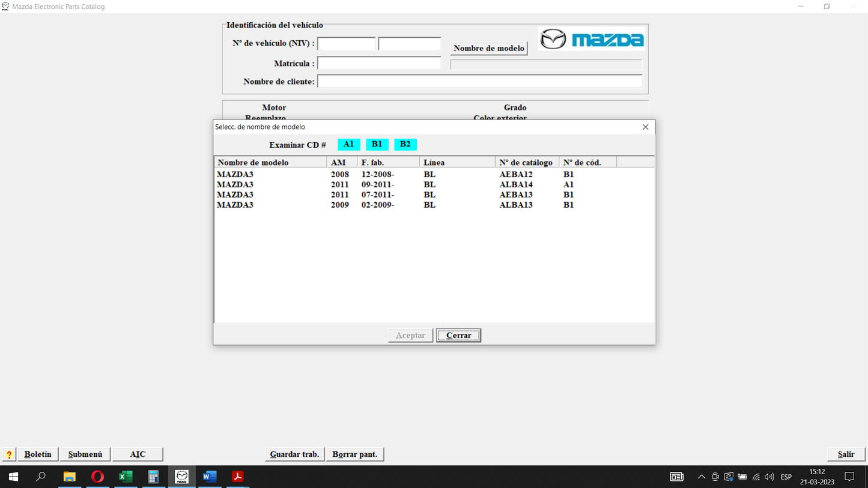Click the Matrícula input field
Viewport: 868px width, 488px height.
379,63
